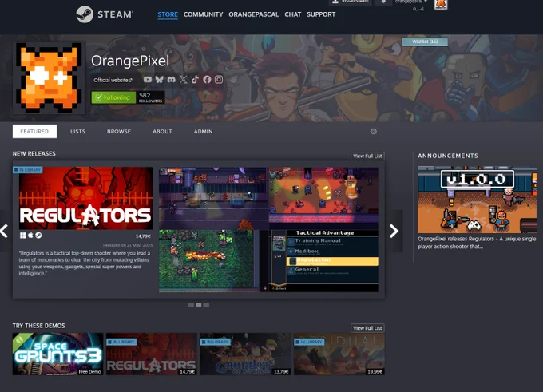Open the Instagram icon link
This screenshot has width=543, height=392.
click(x=219, y=80)
